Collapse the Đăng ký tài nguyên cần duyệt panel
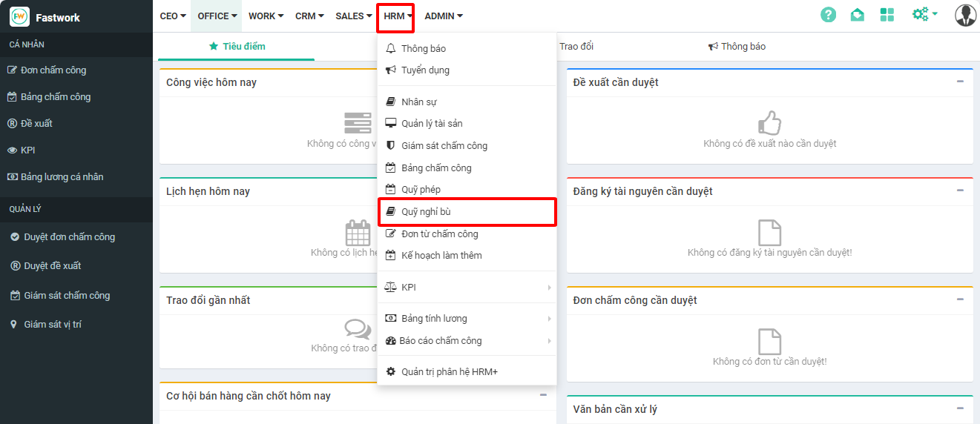Viewport: 980px width, 424px height. [960, 191]
